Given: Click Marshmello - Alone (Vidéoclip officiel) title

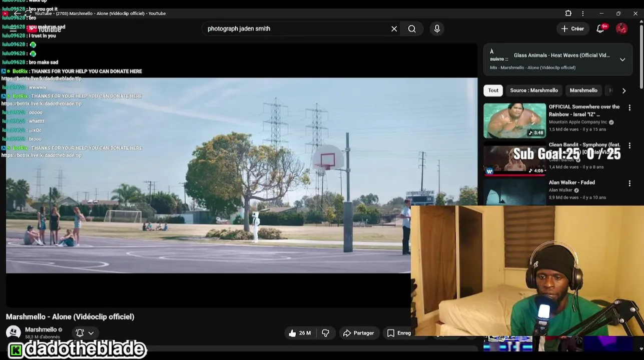Looking at the screenshot, I should click(x=70, y=316).
